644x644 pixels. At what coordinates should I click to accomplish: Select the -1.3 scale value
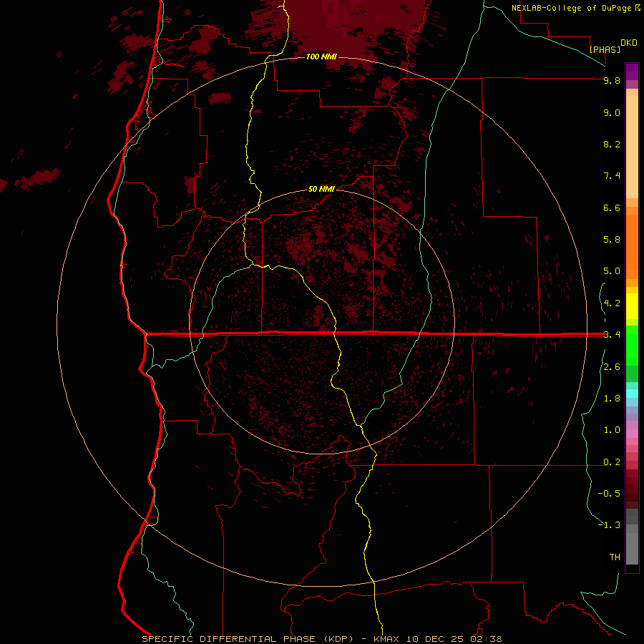[x=609, y=525]
